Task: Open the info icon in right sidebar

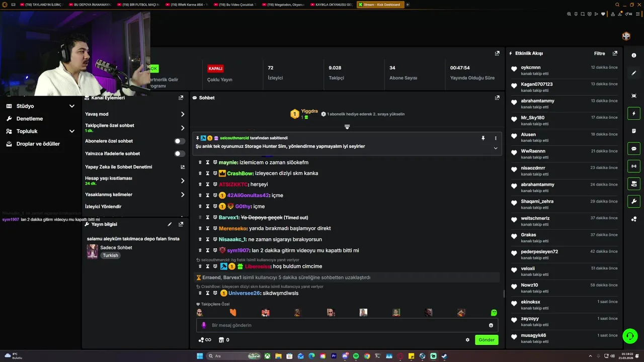Action: (634, 55)
